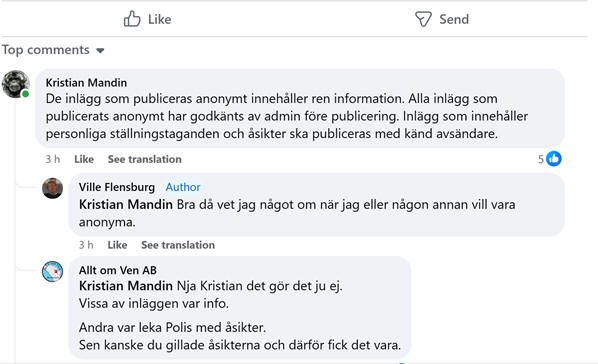Expand the Top comments sorting dropdown

tap(53, 50)
